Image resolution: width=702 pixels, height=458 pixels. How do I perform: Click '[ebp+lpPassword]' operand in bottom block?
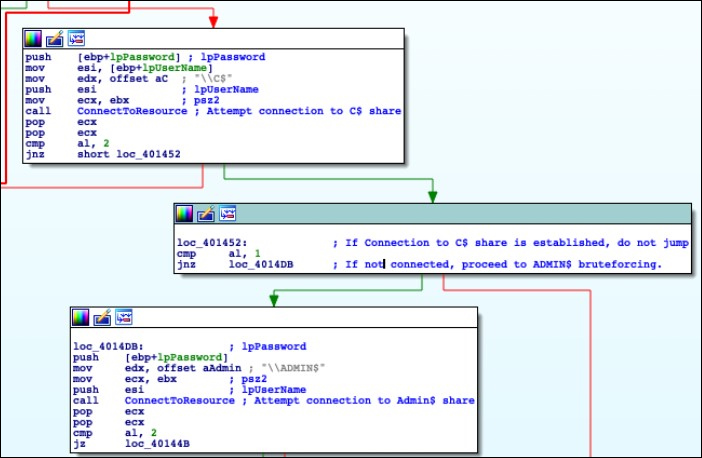tap(176, 358)
